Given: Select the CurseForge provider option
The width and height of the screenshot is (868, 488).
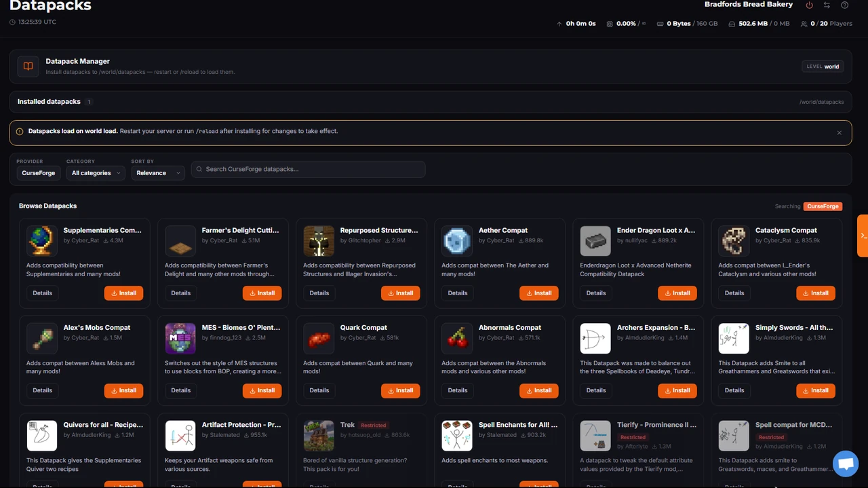Looking at the screenshot, I should [x=39, y=173].
